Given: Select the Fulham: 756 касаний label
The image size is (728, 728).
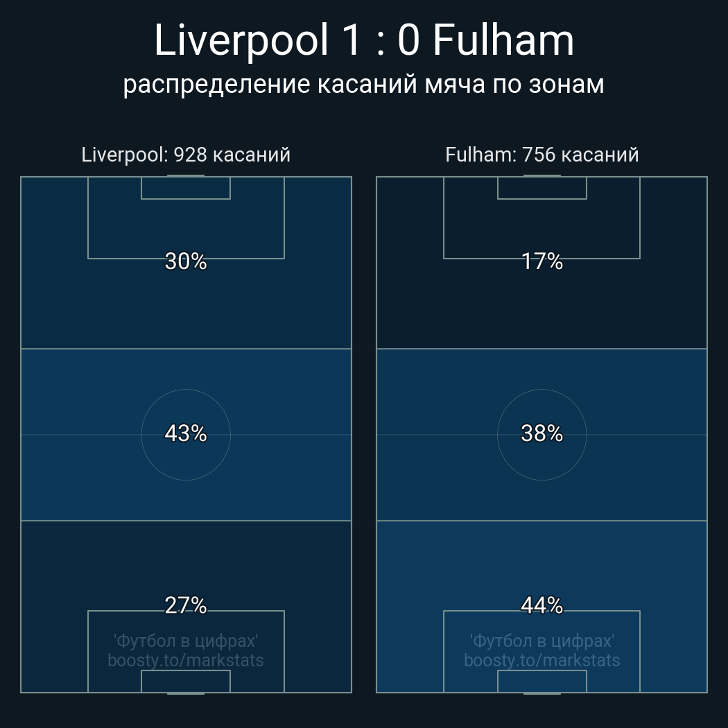Looking at the screenshot, I should [542, 155].
